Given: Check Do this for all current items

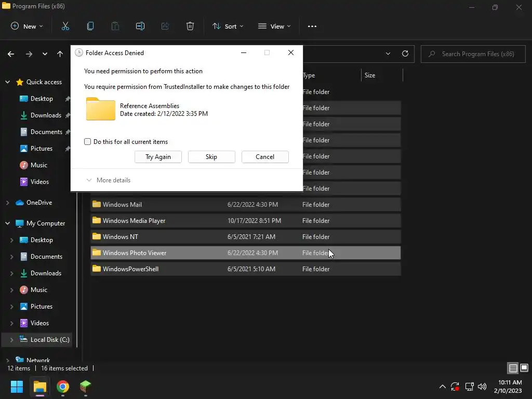Looking at the screenshot, I should coord(87,141).
